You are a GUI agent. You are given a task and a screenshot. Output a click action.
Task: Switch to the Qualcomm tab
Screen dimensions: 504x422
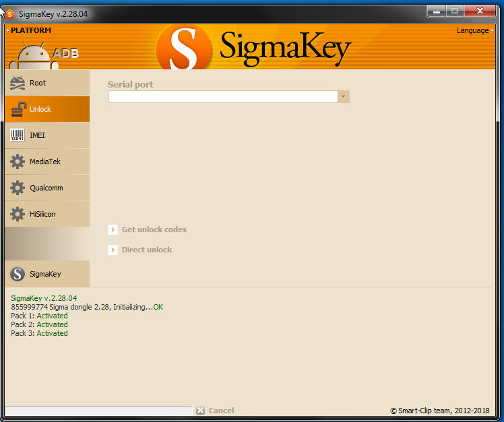coord(47,188)
